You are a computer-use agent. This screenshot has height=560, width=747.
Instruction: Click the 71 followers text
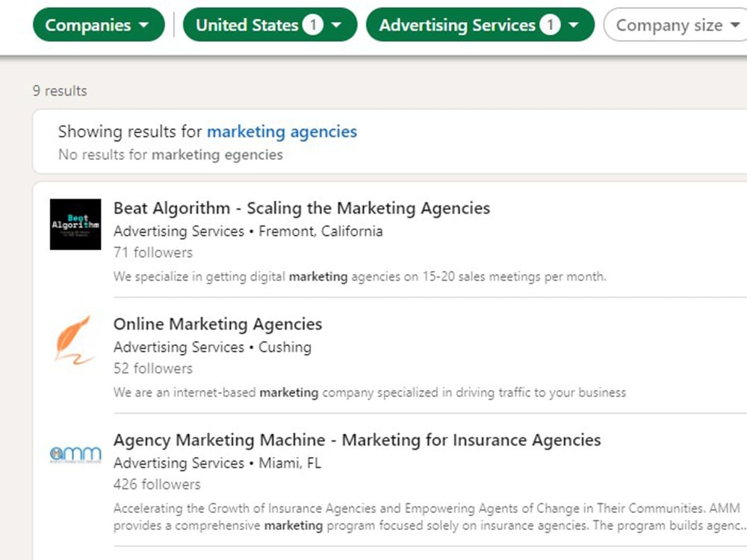coord(153,252)
